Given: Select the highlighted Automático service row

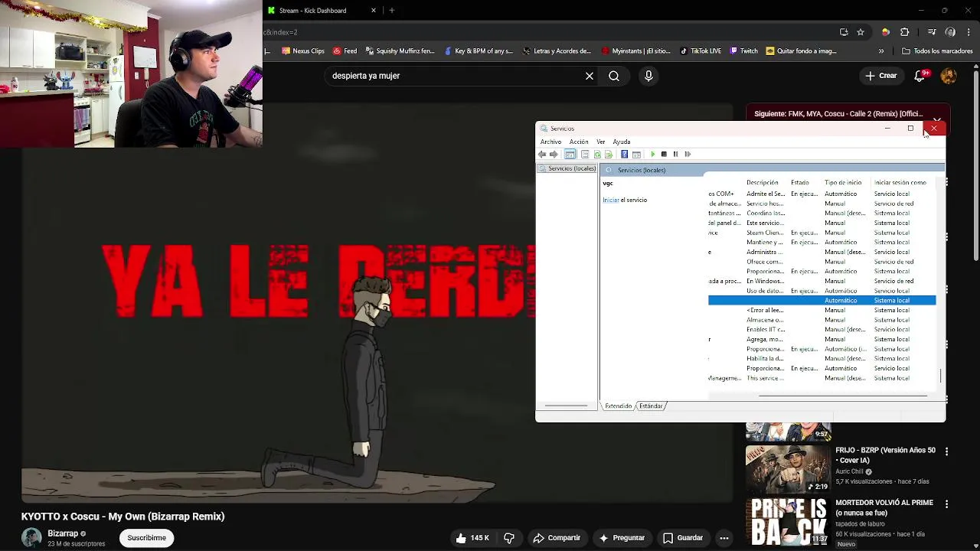Looking at the screenshot, I should tap(822, 301).
